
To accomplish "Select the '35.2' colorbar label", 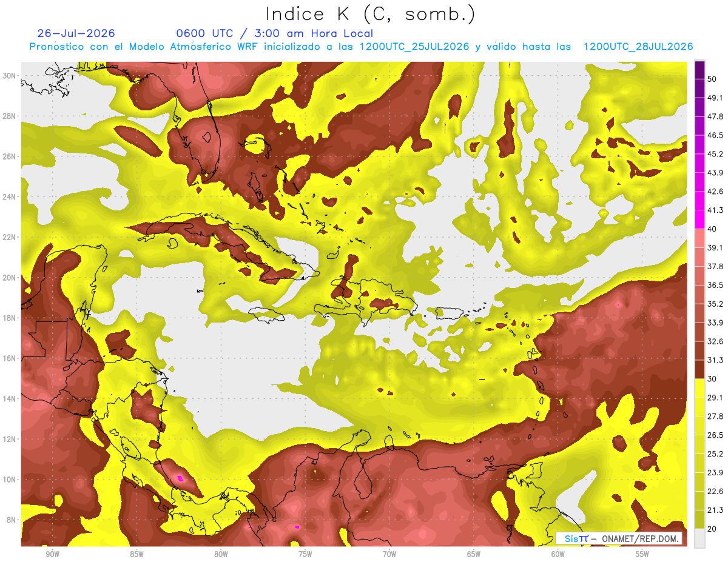I will pyautogui.click(x=715, y=304).
